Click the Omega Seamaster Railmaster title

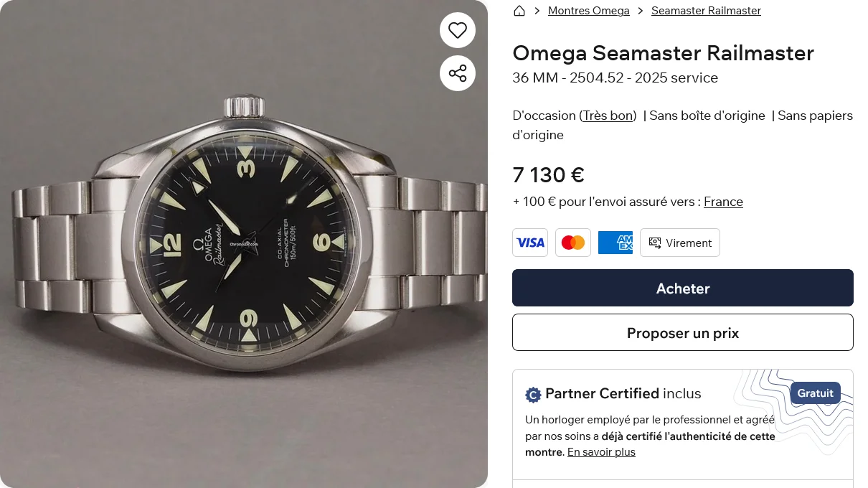(663, 53)
